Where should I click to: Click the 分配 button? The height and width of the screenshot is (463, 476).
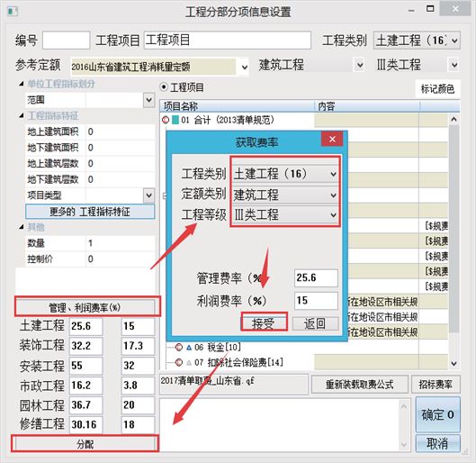[85, 444]
